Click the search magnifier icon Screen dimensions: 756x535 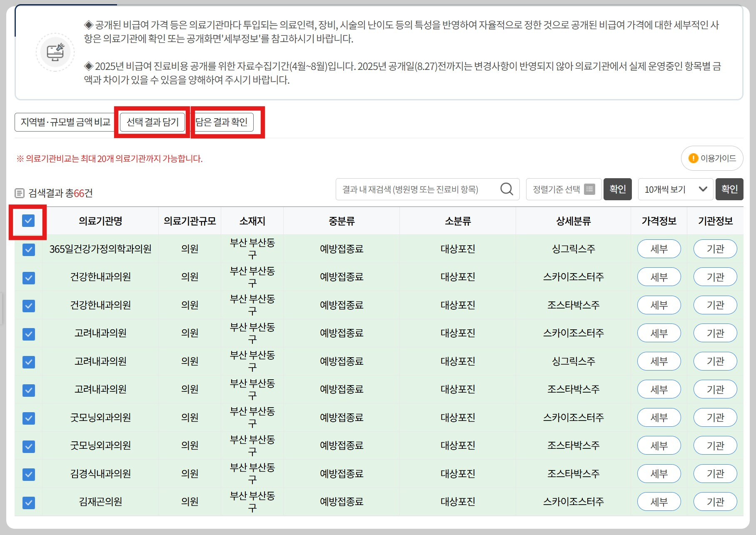[x=506, y=189]
